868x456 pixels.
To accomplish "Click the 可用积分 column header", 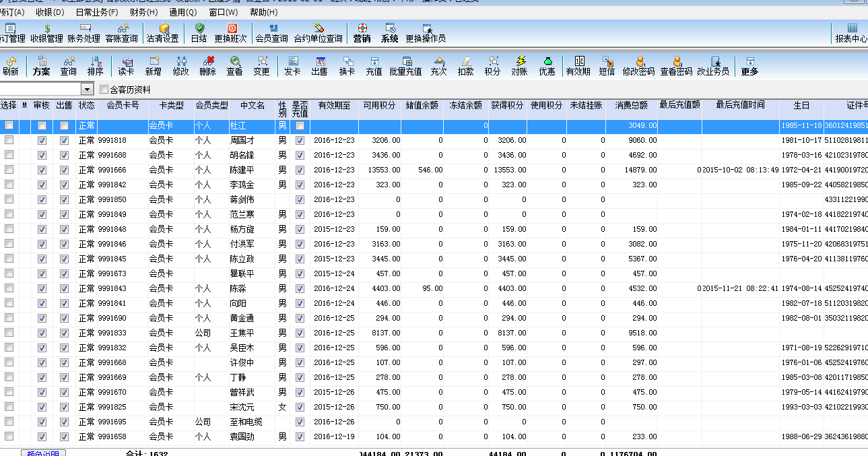I will tap(379, 105).
